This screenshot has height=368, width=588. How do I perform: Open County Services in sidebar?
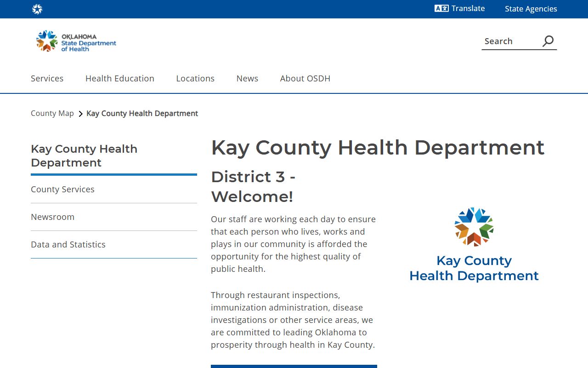tap(114, 190)
